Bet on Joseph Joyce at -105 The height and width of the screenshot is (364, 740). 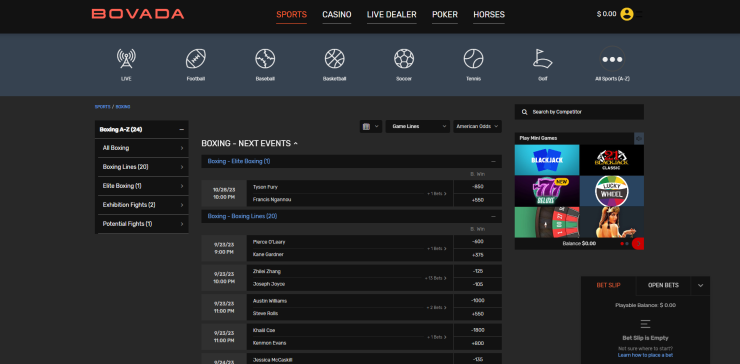click(x=478, y=284)
